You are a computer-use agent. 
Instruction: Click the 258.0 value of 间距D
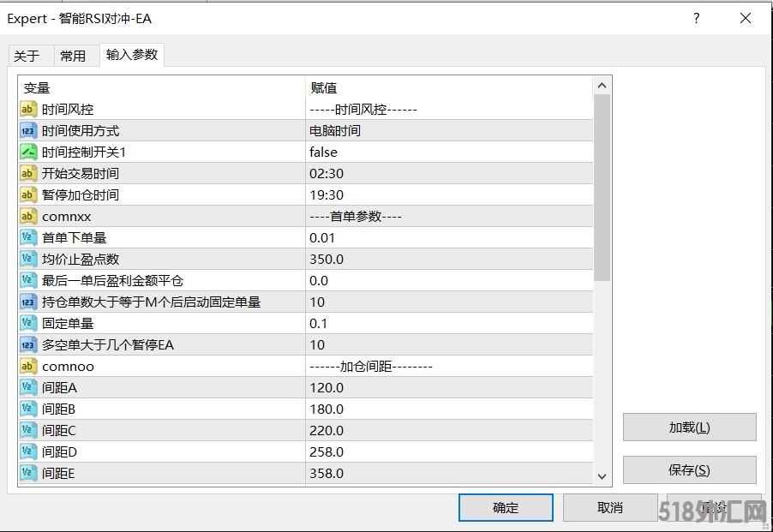[x=449, y=452]
